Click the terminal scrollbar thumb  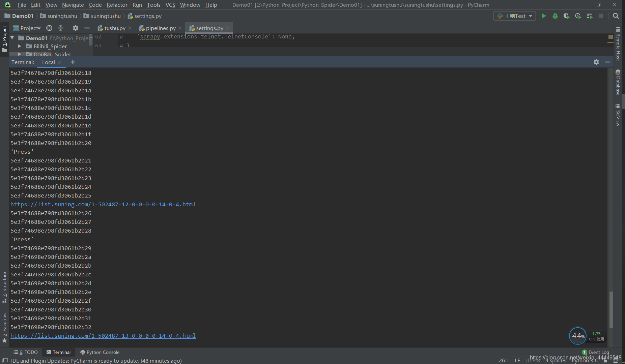pos(611,310)
